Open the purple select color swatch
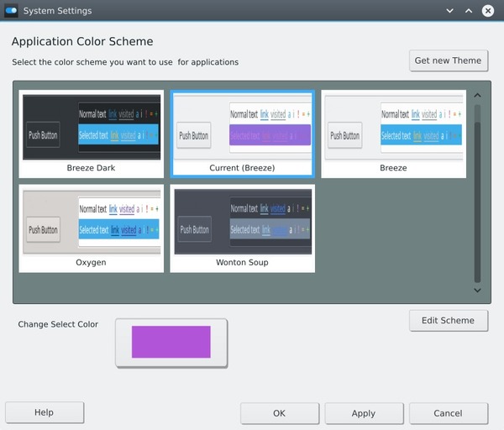 (x=171, y=342)
